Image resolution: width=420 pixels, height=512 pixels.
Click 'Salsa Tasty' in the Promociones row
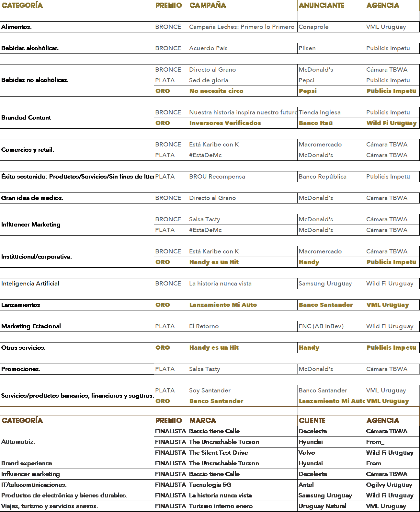(x=243, y=369)
